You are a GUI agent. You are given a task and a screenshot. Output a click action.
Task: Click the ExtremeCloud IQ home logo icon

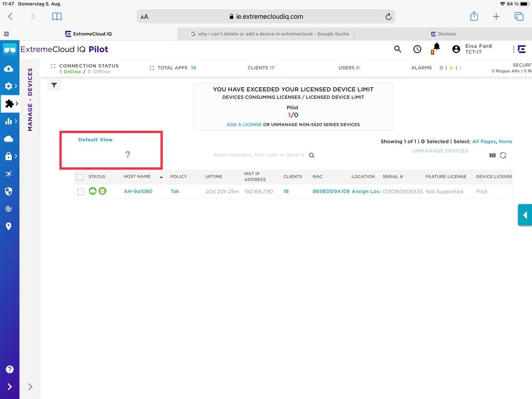click(10, 50)
